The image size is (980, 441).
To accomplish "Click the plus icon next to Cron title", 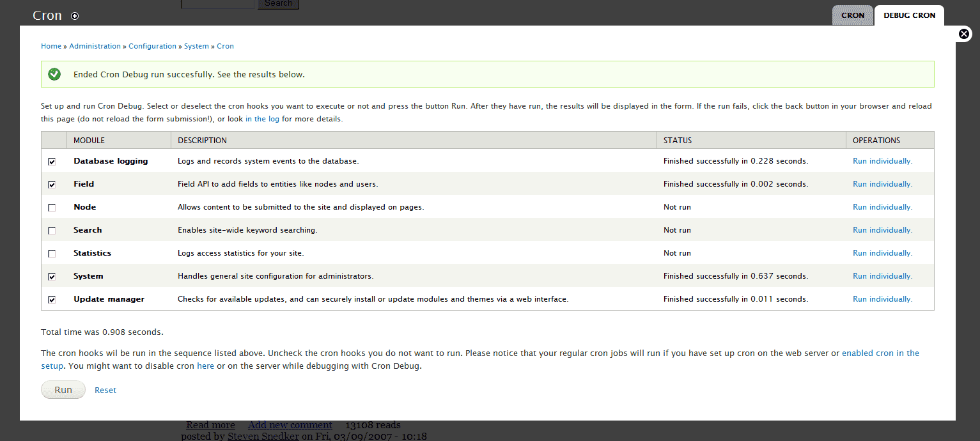I will pos(75,16).
